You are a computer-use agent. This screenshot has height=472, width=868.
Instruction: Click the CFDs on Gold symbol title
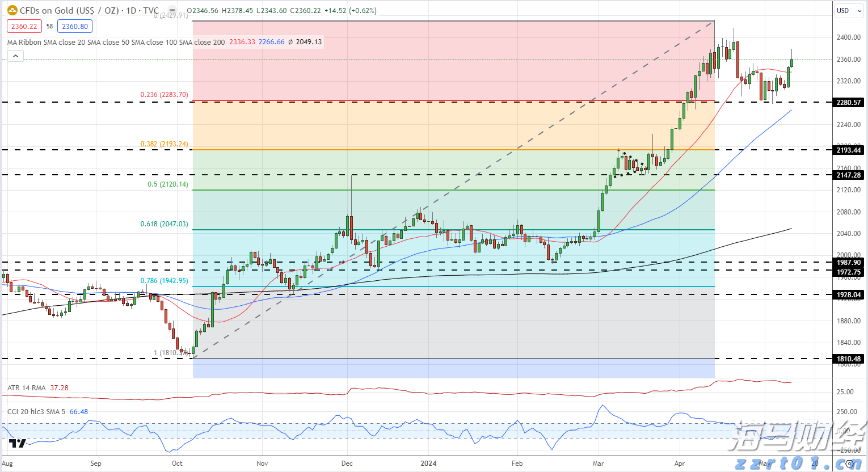(89, 10)
